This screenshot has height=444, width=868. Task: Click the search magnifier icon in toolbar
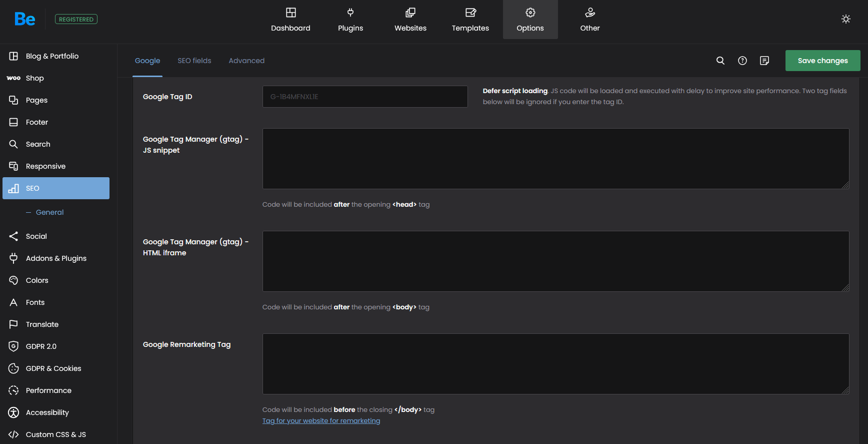point(720,61)
